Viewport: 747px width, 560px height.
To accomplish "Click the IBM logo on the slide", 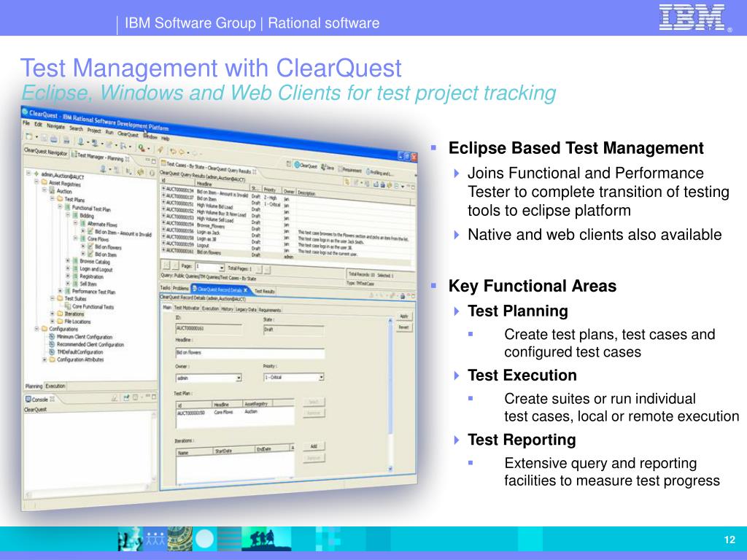I will [693, 17].
